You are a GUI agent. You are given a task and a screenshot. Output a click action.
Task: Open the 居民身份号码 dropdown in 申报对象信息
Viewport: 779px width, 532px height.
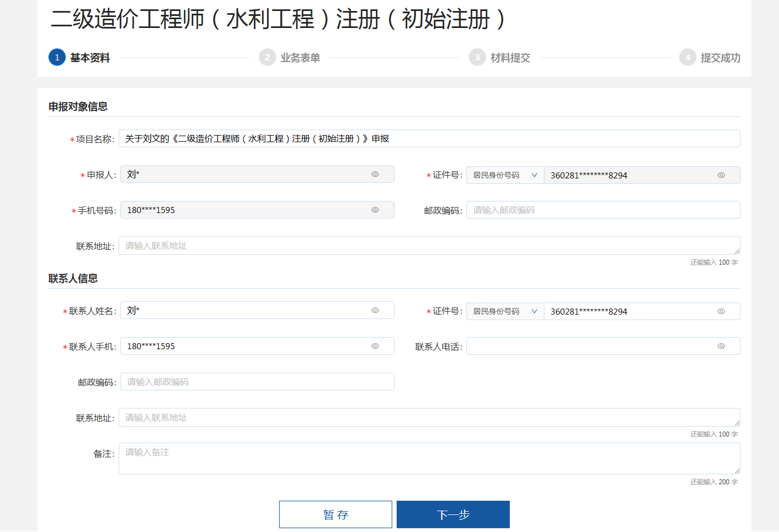(x=504, y=175)
